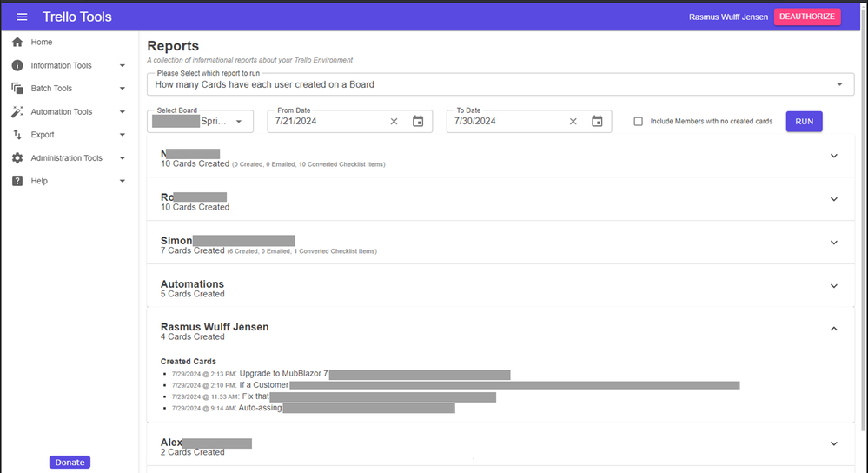This screenshot has height=473, width=868.
Task: Click the Batch Tools copy icon
Action: [17, 89]
